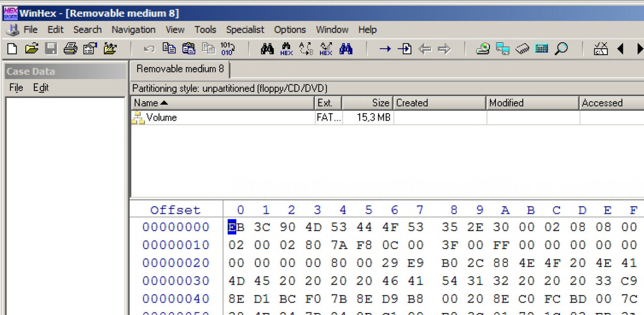
Task: Sort by the Name column header
Action: (222, 103)
